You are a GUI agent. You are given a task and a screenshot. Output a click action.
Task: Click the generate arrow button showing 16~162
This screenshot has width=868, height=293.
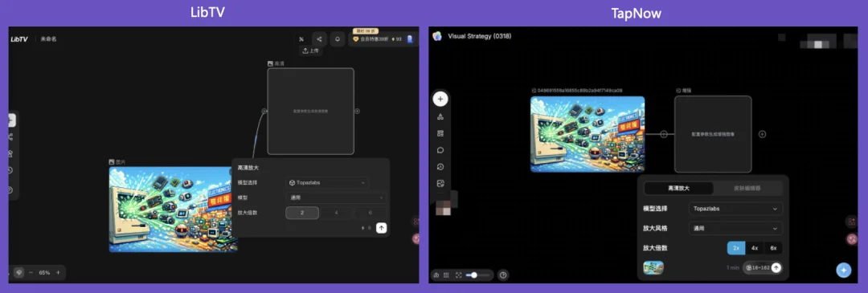[776, 267]
